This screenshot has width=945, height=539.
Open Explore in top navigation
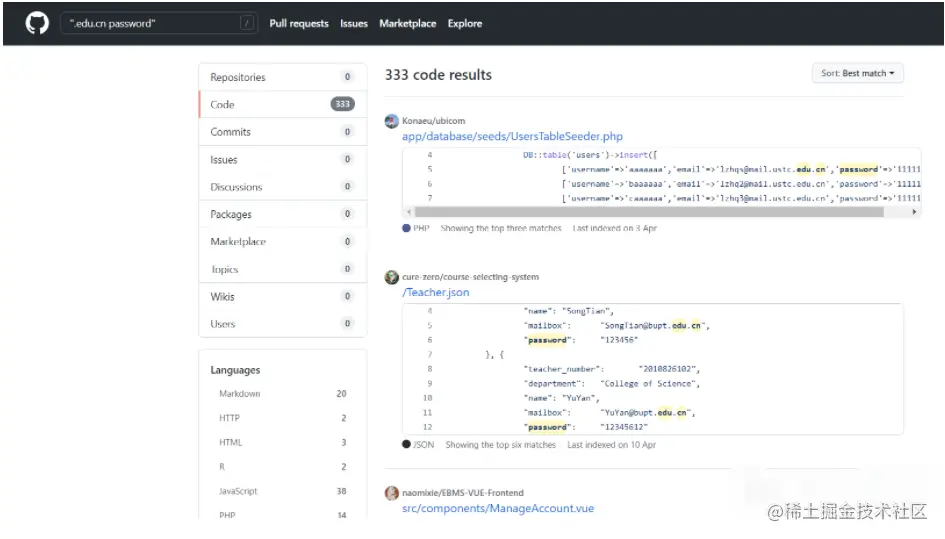[x=465, y=24]
